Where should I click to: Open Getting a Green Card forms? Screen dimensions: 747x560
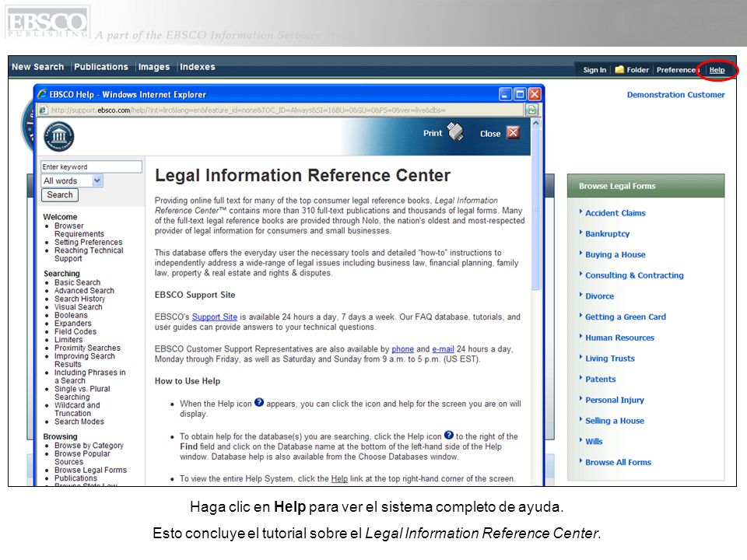(x=626, y=317)
